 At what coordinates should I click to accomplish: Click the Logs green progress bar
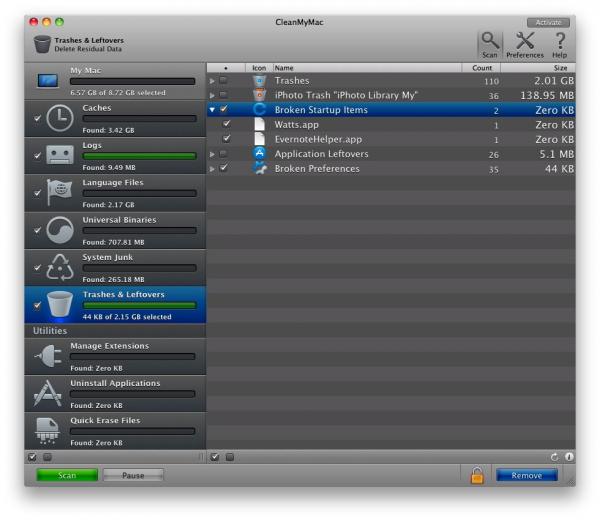point(140,156)
